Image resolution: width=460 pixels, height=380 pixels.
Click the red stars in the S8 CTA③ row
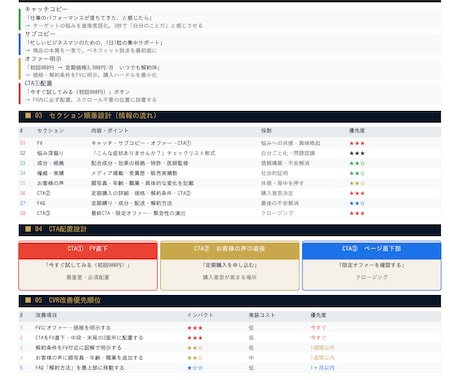357,213
